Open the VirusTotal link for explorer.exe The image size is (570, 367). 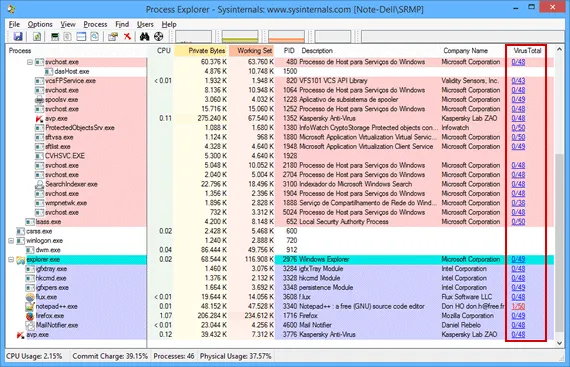pos(518,259)
